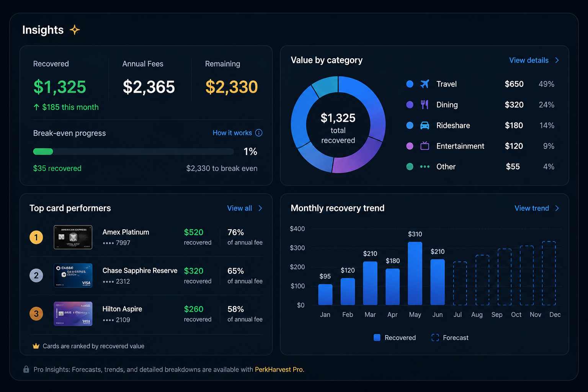This screenshot has height=392, width=588.
Task: Click the Rideshare color dot
Action: 410,125
